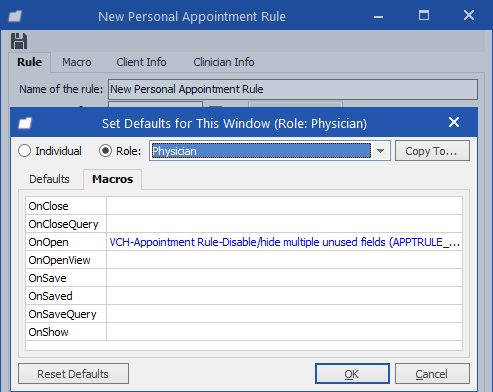The width and height of the screenshot is (493, 392).
Task: Click the Cancel button
Action: coord(432,374)
